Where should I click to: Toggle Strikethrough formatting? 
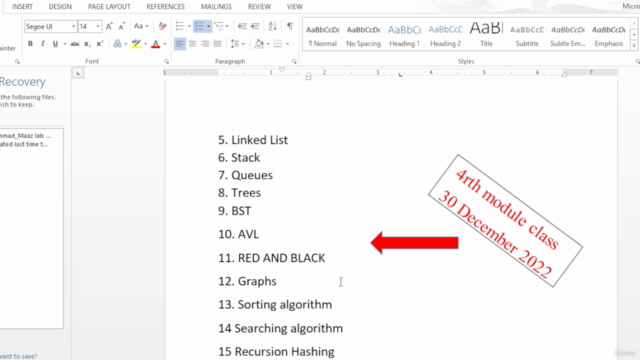click(75, 44)
